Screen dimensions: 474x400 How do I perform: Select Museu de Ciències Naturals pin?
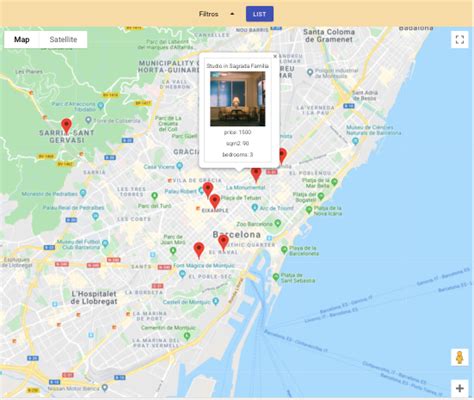(355, 141)
